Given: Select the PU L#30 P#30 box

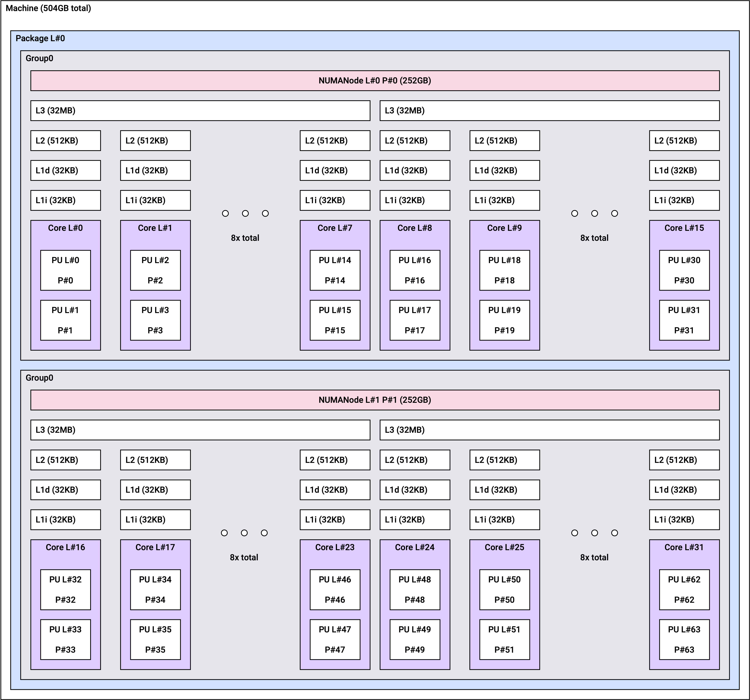Looking at the screenshot, I should [684, 270].
